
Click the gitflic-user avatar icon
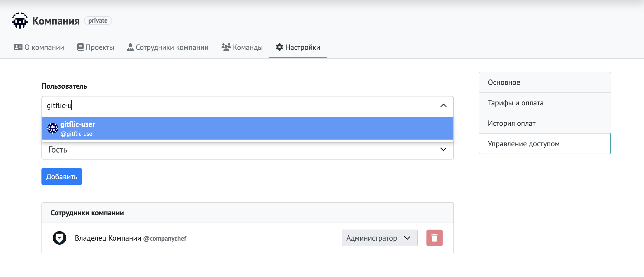53,128
